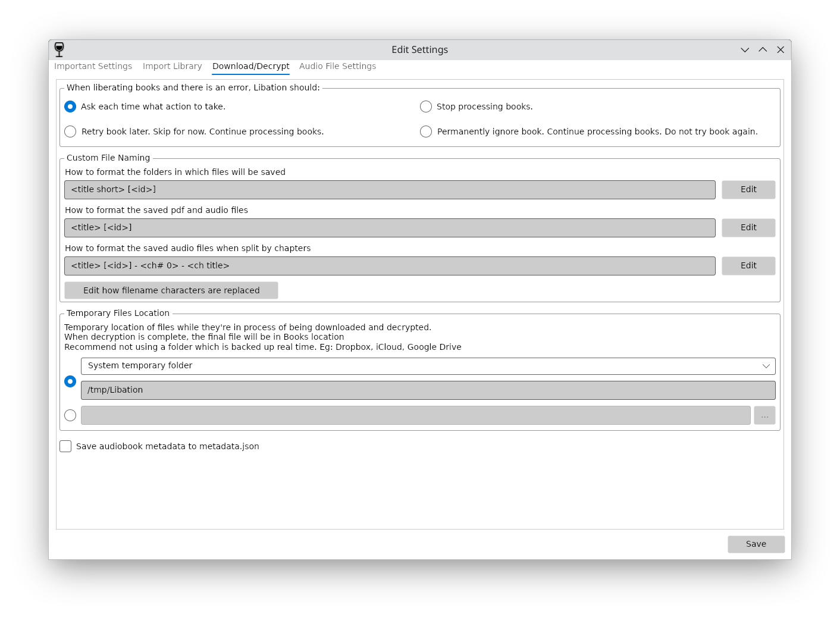
Task: Select 'Permanently ignore book' option
Action: tap(426, 131)
